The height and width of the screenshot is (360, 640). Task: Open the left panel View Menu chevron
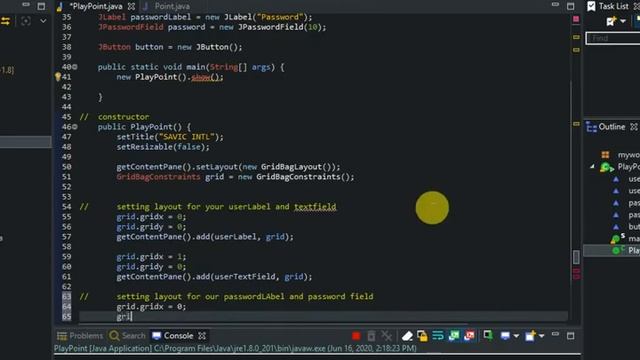click(x=43, y=21)
